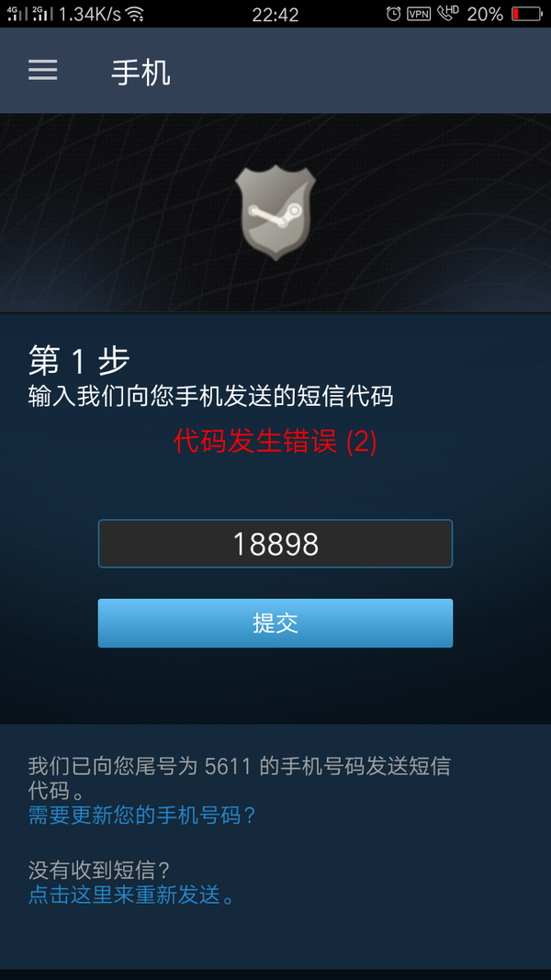551x980 pixels.
Task: Tap the VPN status icon
Action: [419, 14]
